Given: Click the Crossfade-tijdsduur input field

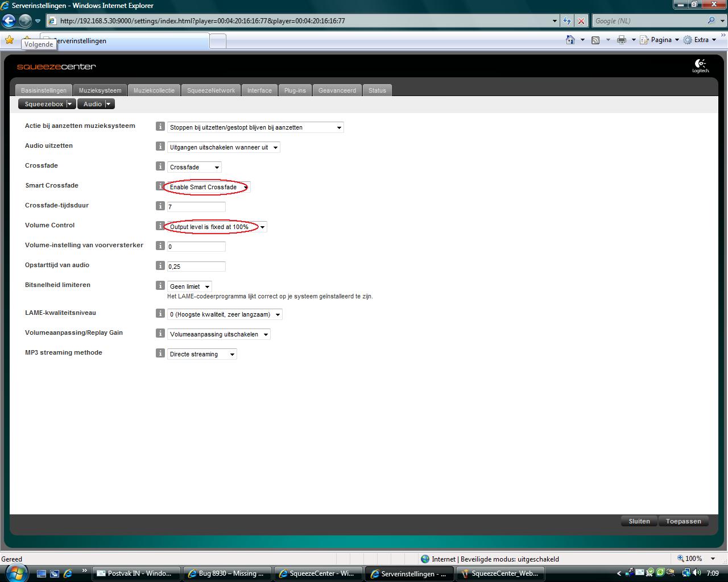Looking at the screenshot, I should pyautogui.click(x=196, y=207).
